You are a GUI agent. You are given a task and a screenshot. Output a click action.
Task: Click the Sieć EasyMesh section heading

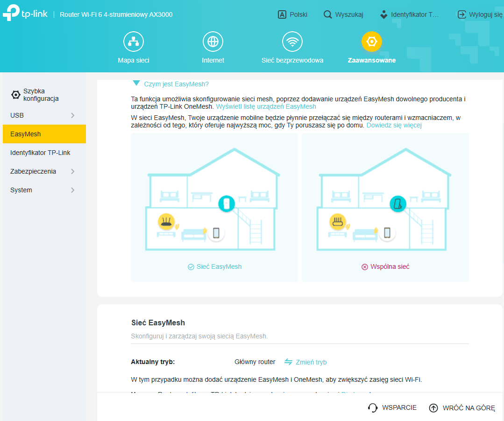[x=158, y=323]
